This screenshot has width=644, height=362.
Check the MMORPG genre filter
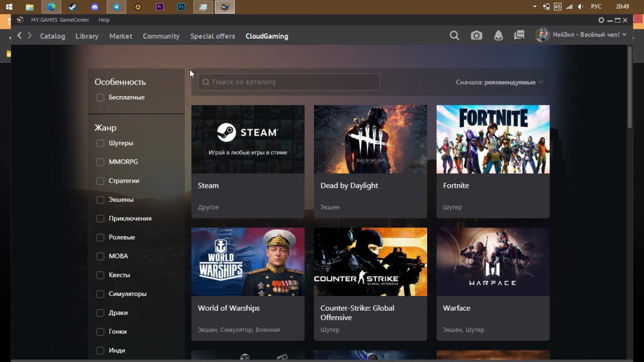pyautogui.click(x=100, y=162)
